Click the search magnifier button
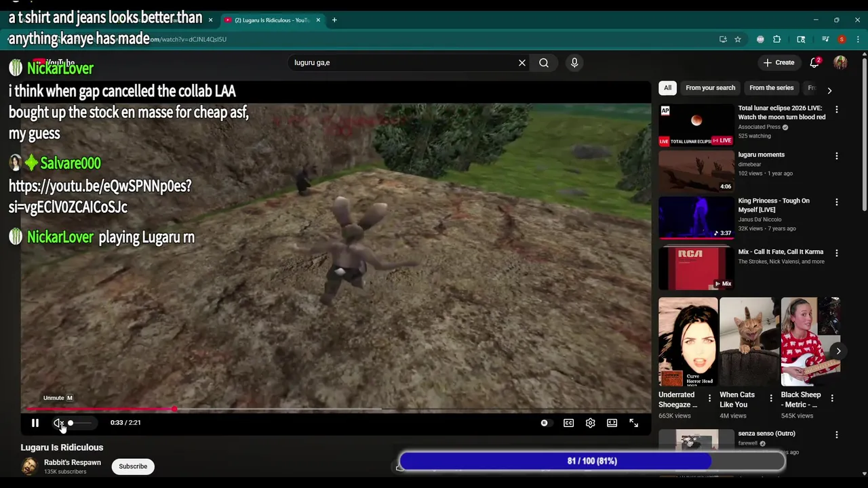 [544, 62]
